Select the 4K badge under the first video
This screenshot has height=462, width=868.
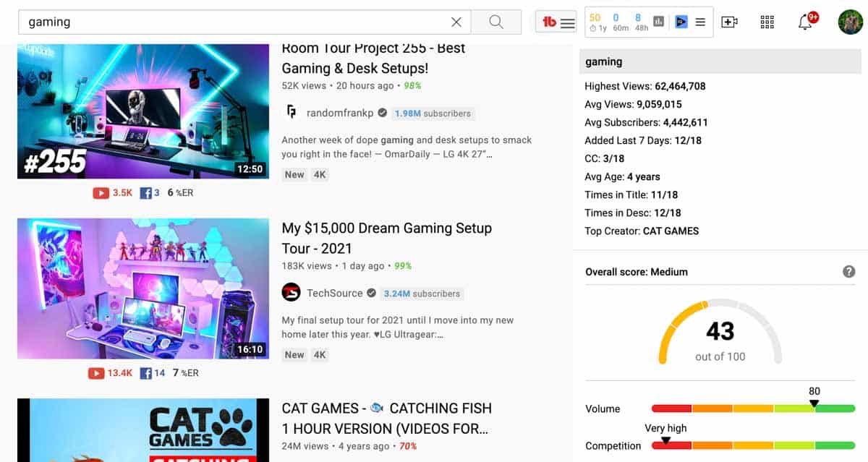pyautogui.click(x=319, y=174)
